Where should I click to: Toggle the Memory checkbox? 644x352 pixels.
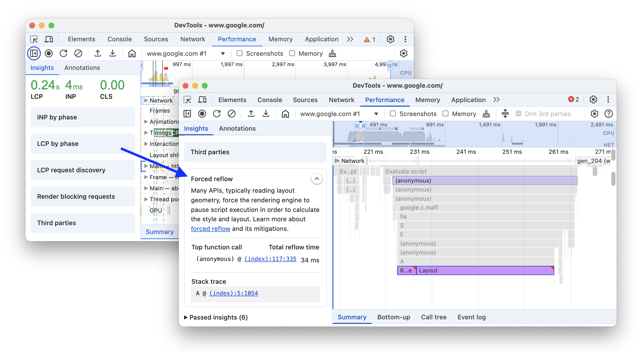coord(445,114)
